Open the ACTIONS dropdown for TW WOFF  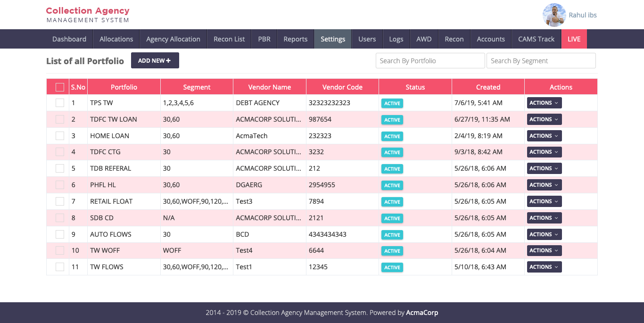pos(544,250)
